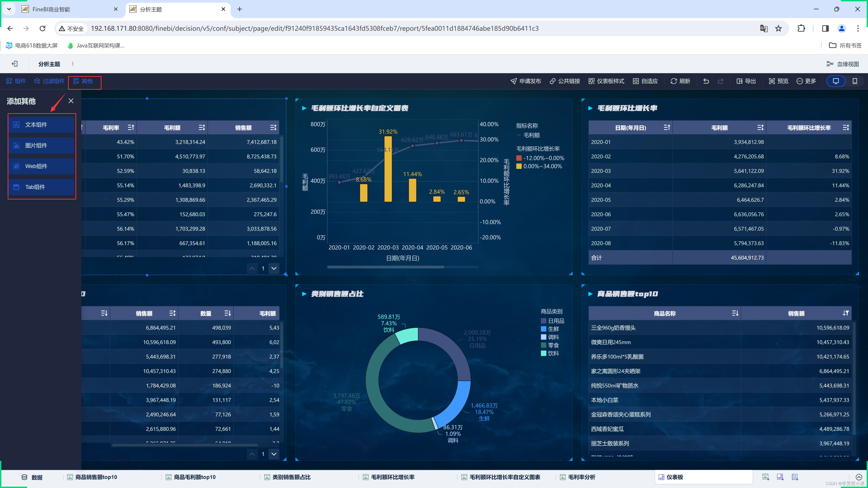Screen dimensions: 868x488
Task: Open the 数据 bottom tab
Action: [32, 477]
